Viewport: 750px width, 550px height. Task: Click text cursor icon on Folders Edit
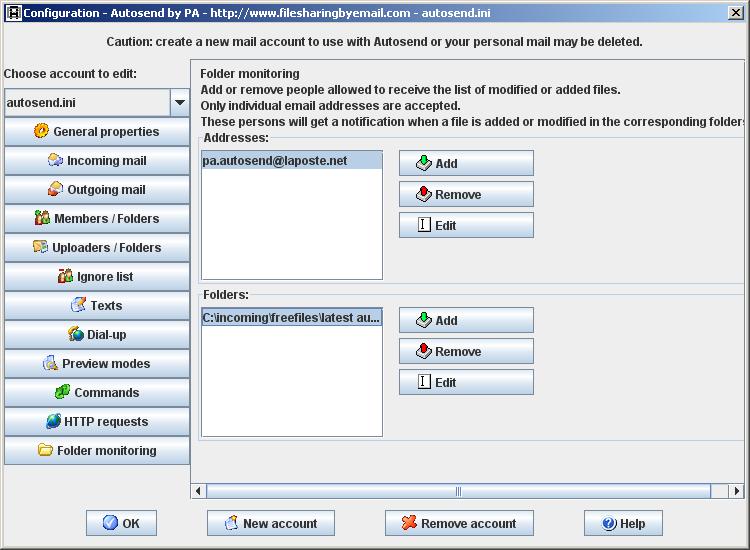pyautogui.click(x=424, y=381)
